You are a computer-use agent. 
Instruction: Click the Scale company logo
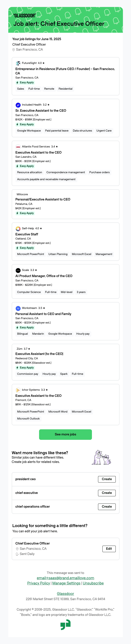(x=18, y=270)
